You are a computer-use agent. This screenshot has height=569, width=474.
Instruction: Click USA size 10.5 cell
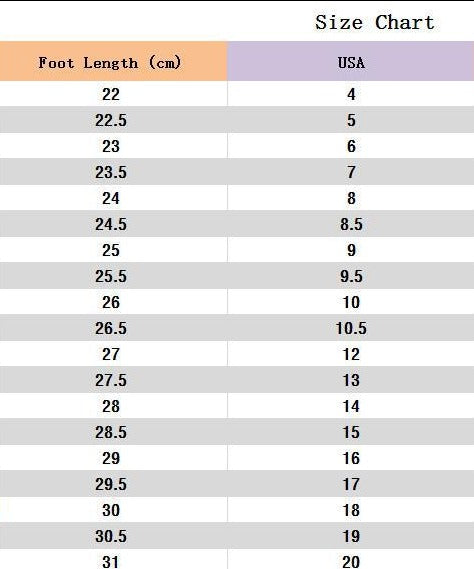(351, 328)
